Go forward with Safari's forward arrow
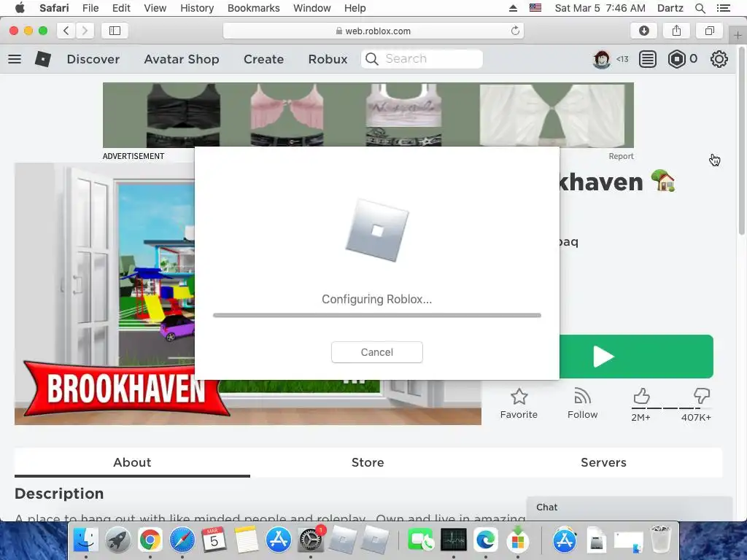Screen dimensions: 747x560 [x=85, y=31]
